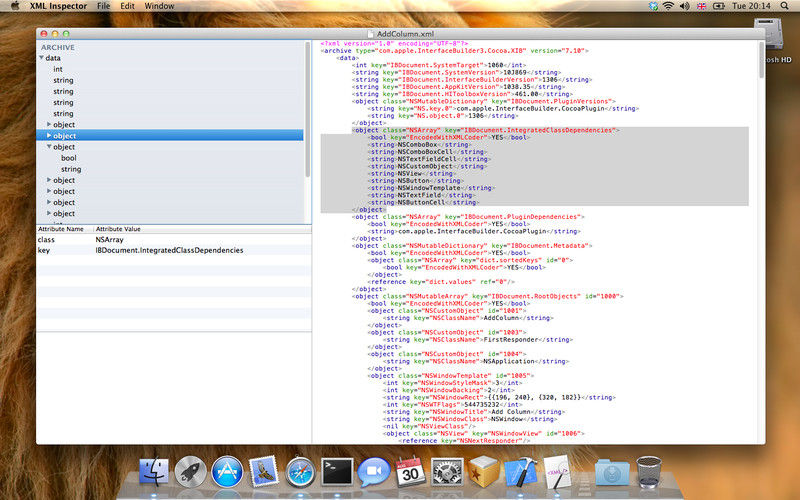Click the IBDocument.HIToolboxVersion 461.00 line

pyautogui.click(x=462, y=94)
